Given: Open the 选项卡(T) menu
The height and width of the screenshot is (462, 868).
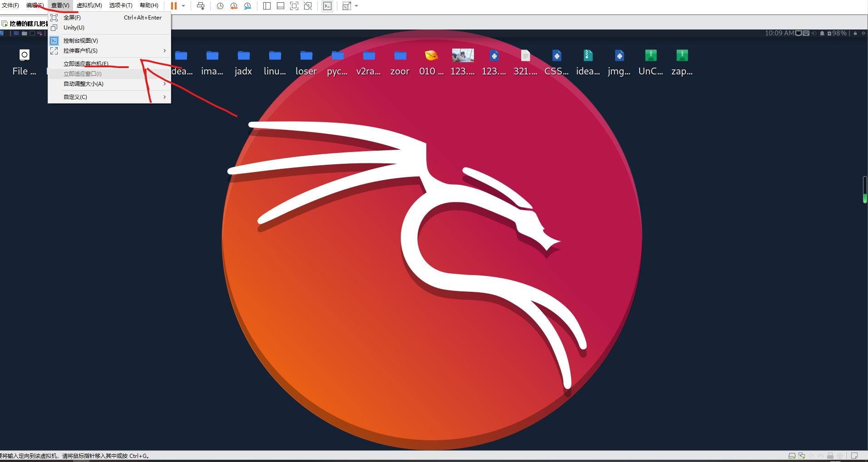Looking at the screenshot, I should click(121, 5).
